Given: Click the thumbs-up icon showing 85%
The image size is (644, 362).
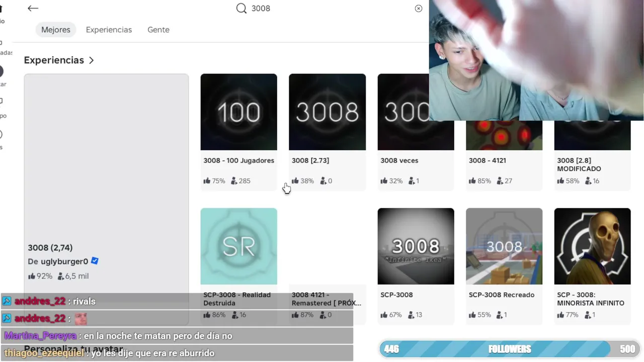Looking at the screenshot, I should [x=472, y=181].
